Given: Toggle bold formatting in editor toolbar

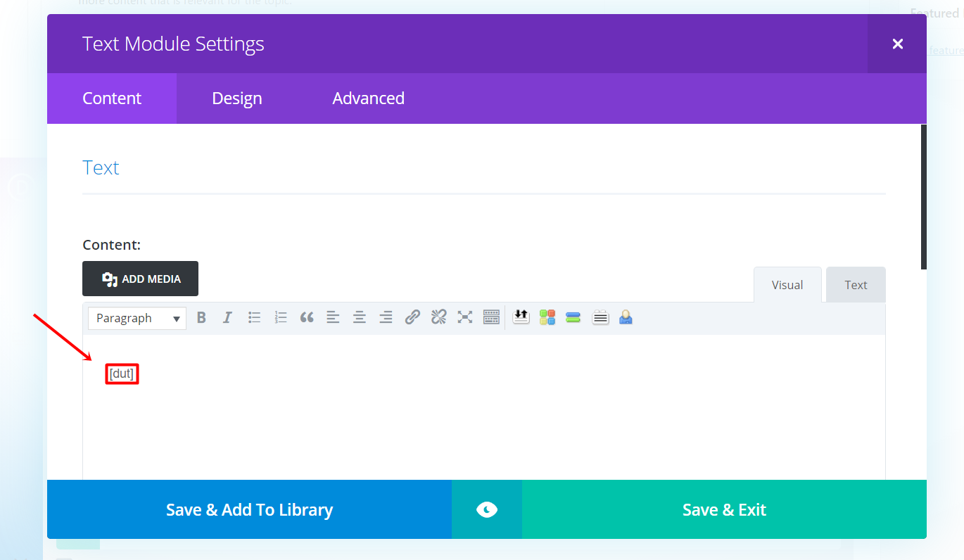Looking at the screenshot, I should click(201, 318).
